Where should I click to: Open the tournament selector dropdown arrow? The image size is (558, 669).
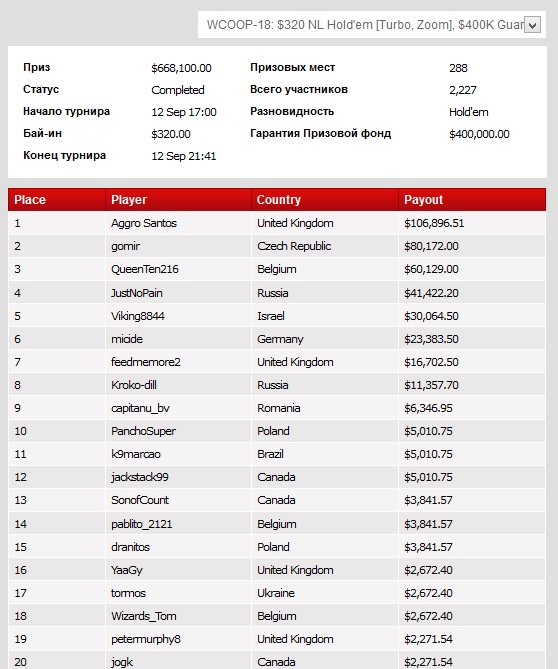532,25
